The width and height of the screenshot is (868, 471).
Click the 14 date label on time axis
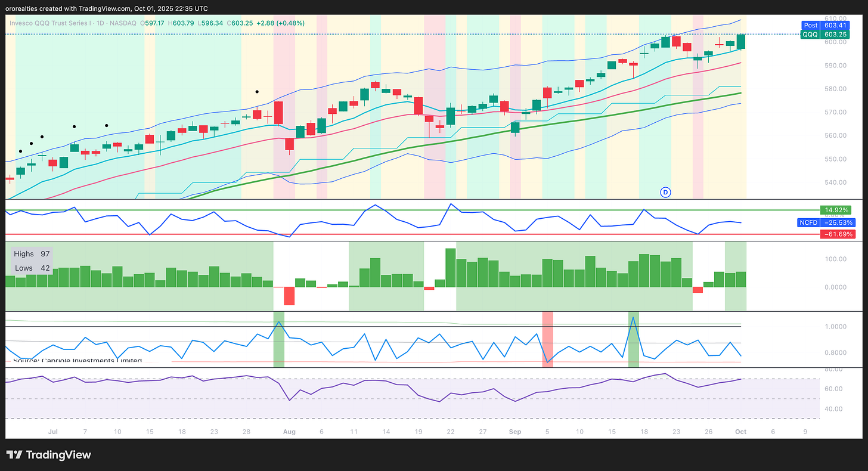tap(386, 431)
